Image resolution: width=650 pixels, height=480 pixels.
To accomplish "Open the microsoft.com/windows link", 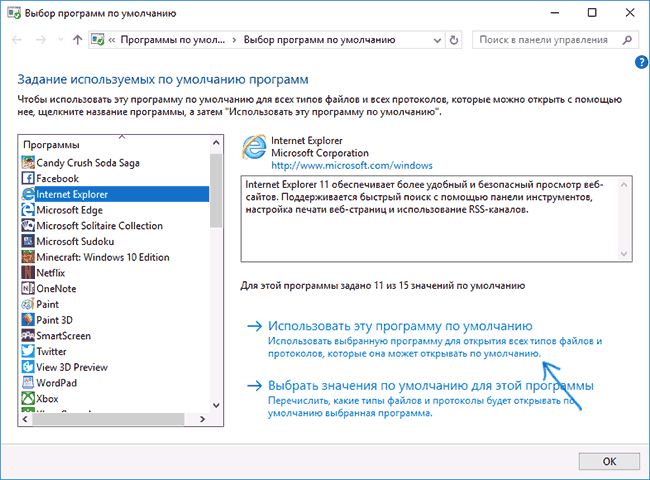I will 352,166.
